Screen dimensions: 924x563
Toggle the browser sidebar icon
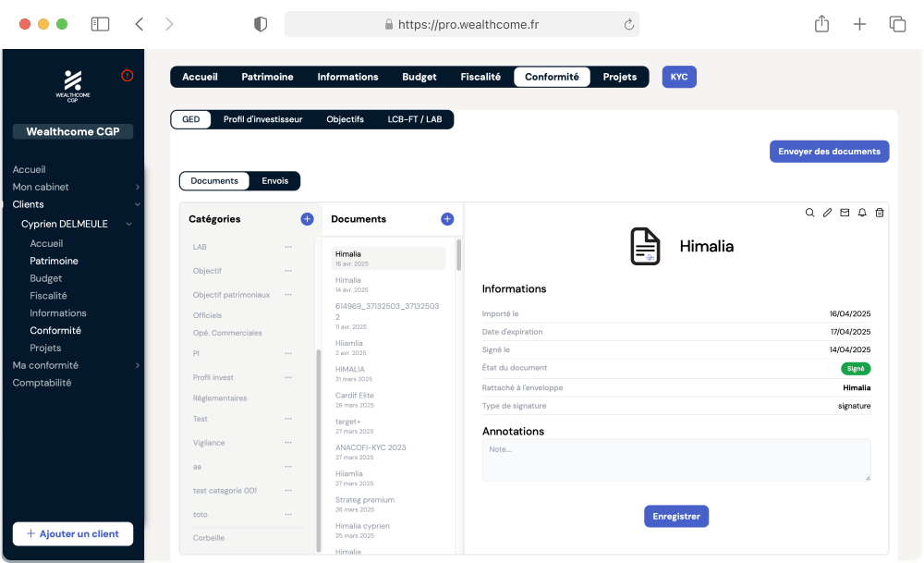(100, 24)
